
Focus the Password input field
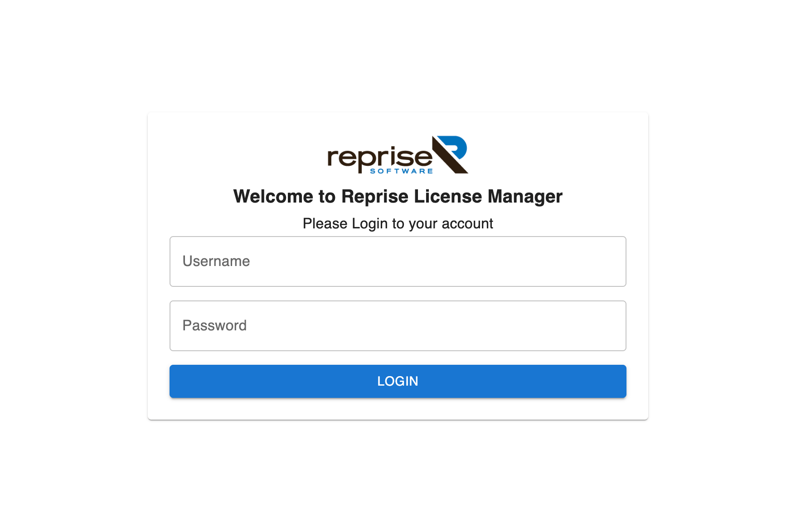(x=398, y=326)
